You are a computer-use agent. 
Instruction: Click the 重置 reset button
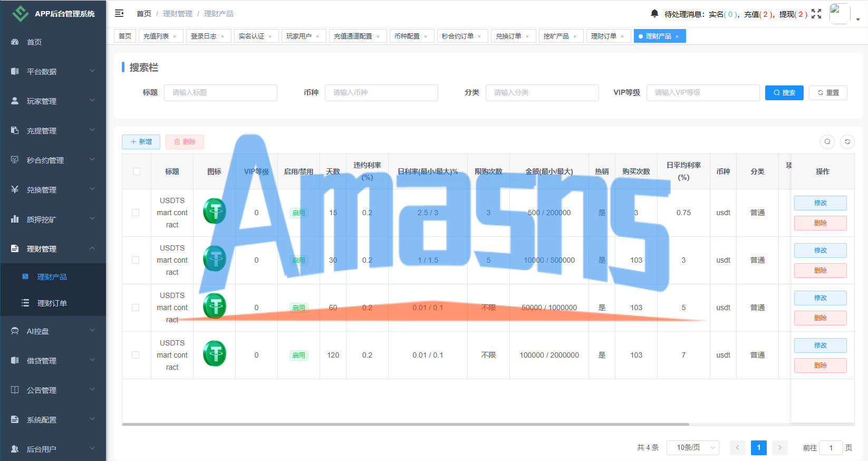click(x=828, y=93)
